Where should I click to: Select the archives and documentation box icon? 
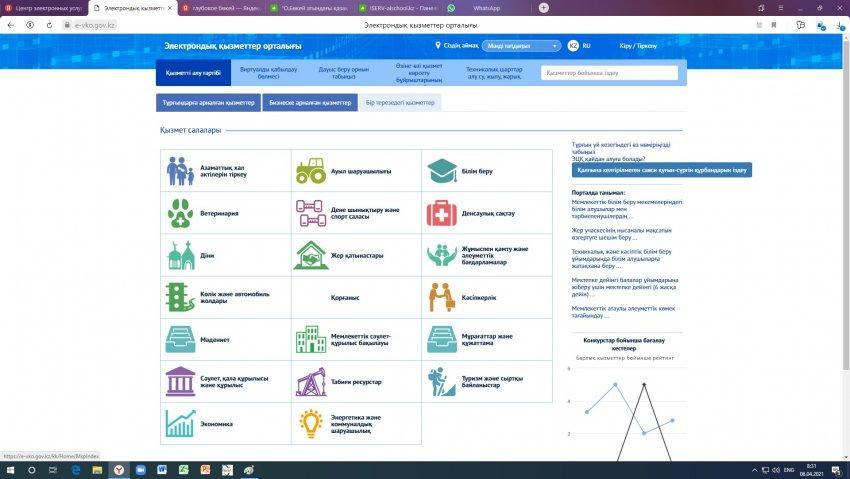pos(442,340)
